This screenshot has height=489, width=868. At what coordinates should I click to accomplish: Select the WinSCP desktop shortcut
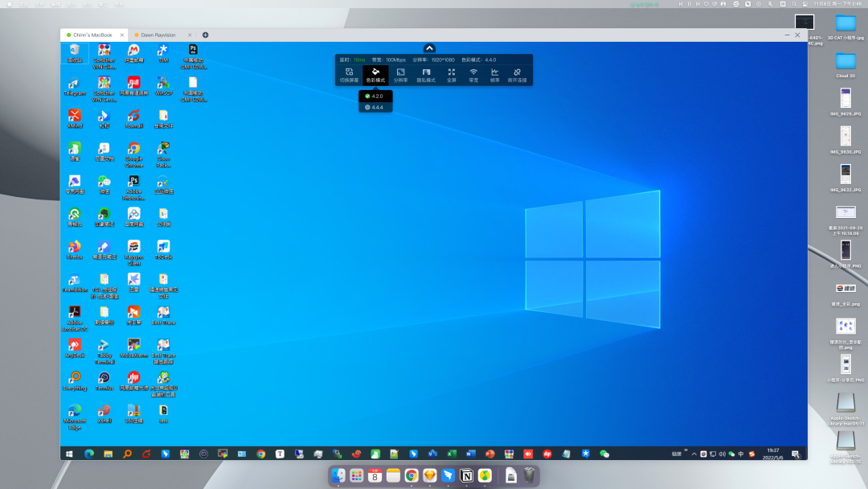pyautogui.click(x=163, y=86)
